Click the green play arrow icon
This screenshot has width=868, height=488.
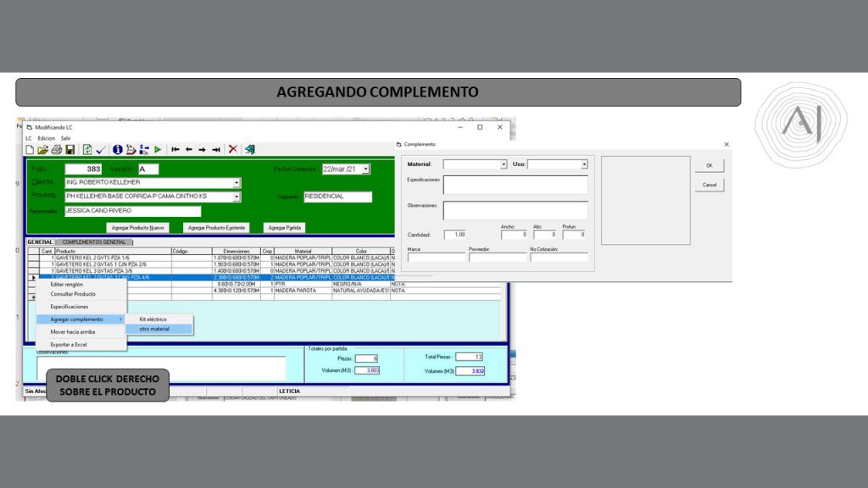click(x=158, y=149)
